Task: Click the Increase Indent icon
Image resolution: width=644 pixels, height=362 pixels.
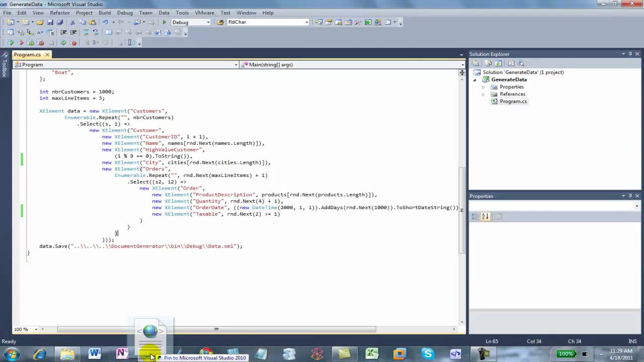Action: coord(73,32)
